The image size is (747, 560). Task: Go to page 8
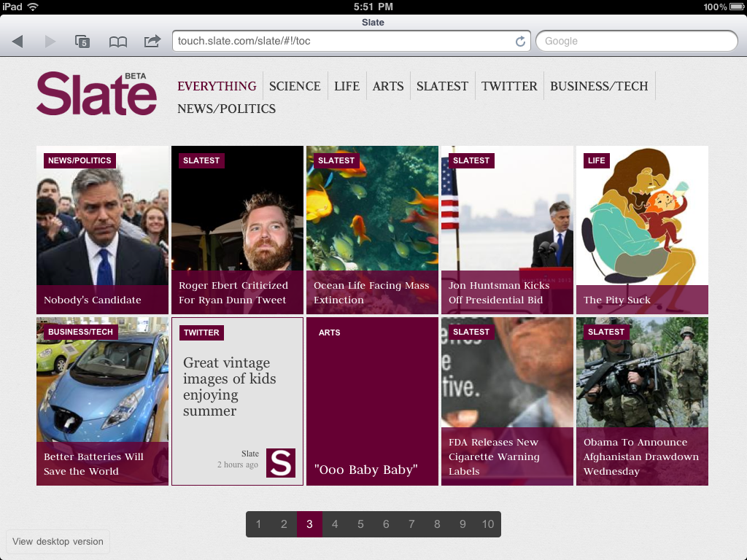point(437,524)
